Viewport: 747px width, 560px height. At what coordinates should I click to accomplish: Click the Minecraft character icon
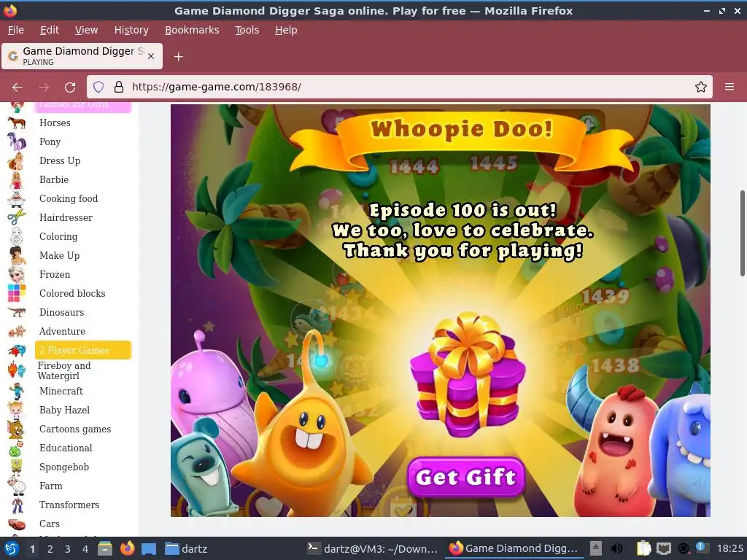[x=17, y=391]
